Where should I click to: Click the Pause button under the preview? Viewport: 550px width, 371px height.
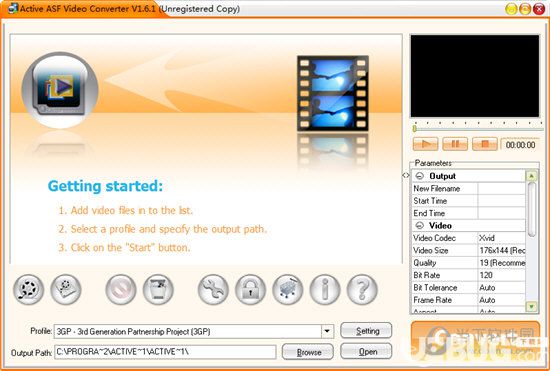tap(455, 144)
